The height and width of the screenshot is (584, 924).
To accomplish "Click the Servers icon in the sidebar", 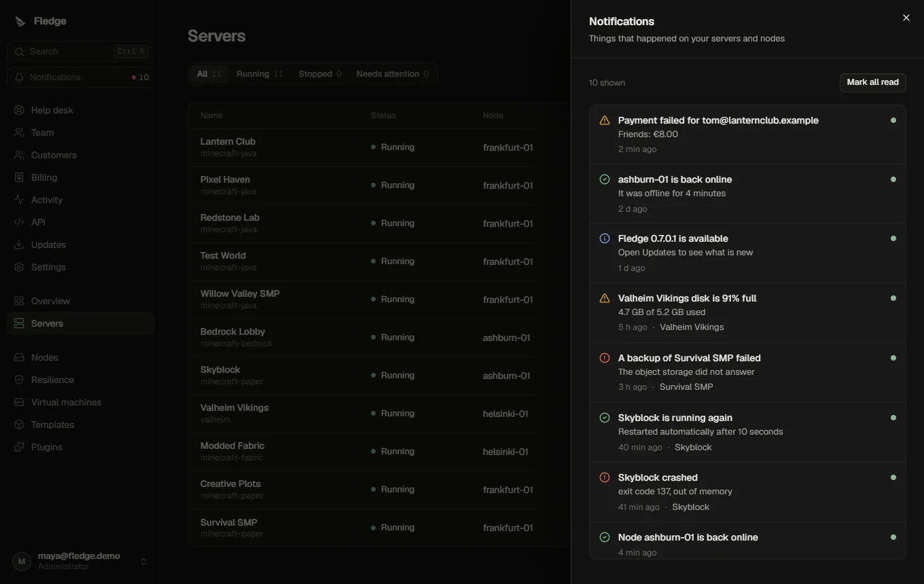I will [x=19, y=323].
